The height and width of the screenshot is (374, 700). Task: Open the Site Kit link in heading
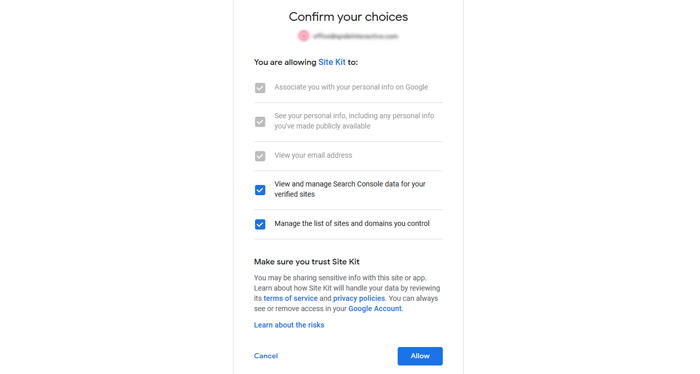coord(332,62)
